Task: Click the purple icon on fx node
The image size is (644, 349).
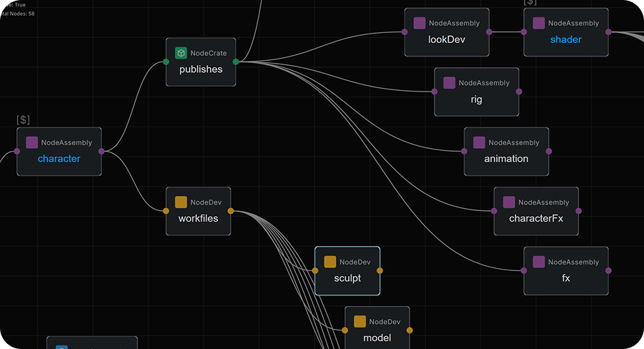Action: coord(538,262)
